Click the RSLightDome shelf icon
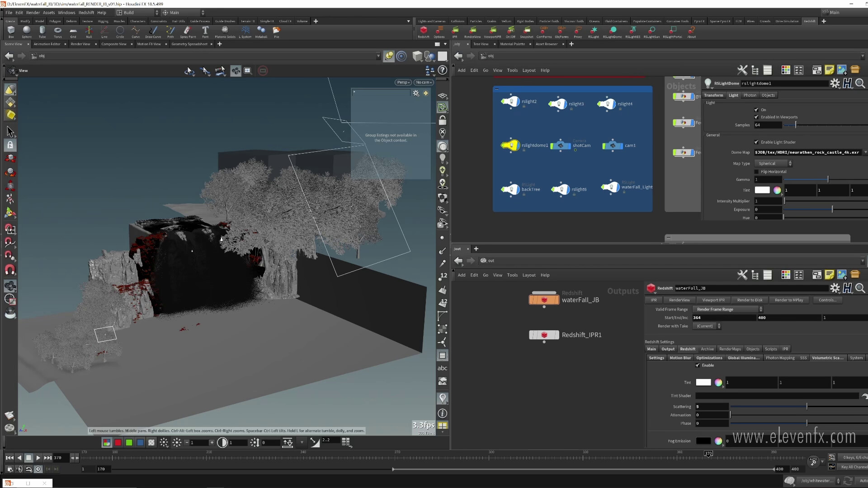This screenshot has height=488, width=868. click(x=613, y=31)
